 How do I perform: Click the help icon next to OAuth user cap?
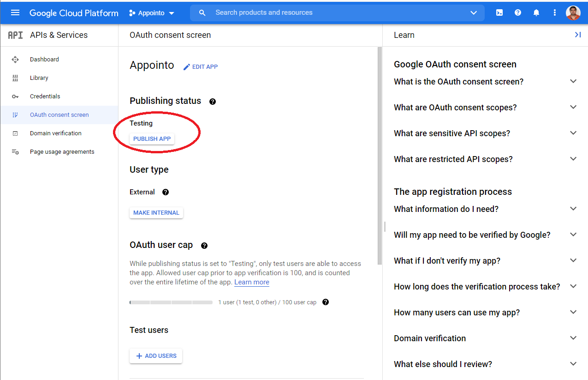[204, 246]
